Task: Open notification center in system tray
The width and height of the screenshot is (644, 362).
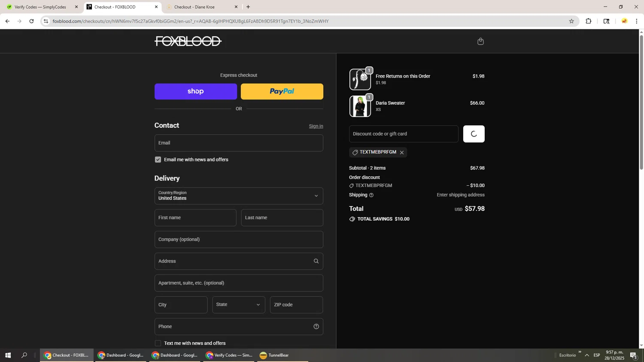Action: pos(633,355)
